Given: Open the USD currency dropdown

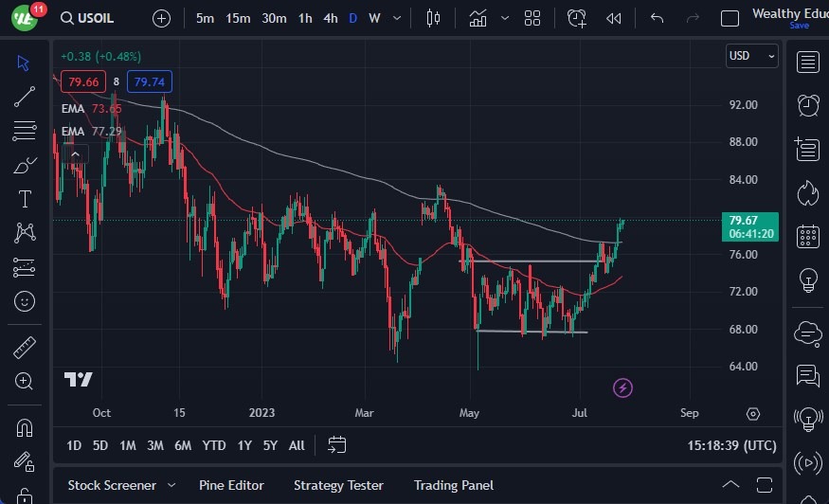Looking at the screenshot, I should (751, 56).
